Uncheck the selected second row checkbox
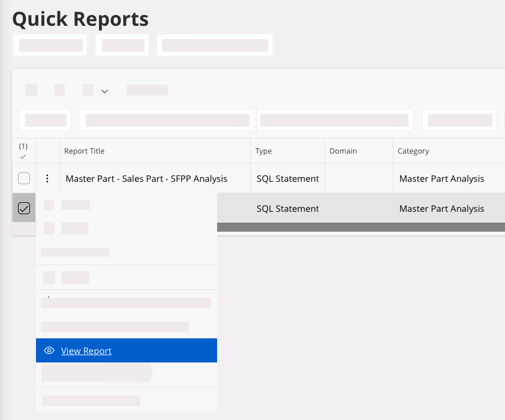Viewport: 505px width, 420px height. [24, 208]
